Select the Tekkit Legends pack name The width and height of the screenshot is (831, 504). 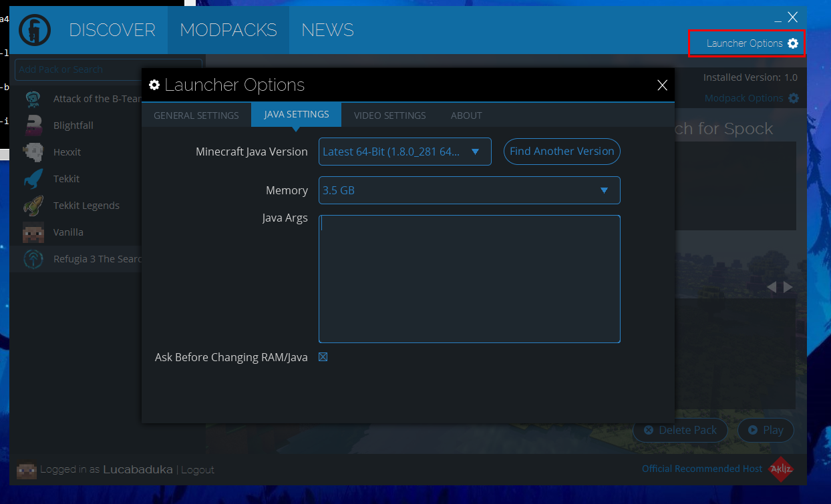[x=86, y=206]
